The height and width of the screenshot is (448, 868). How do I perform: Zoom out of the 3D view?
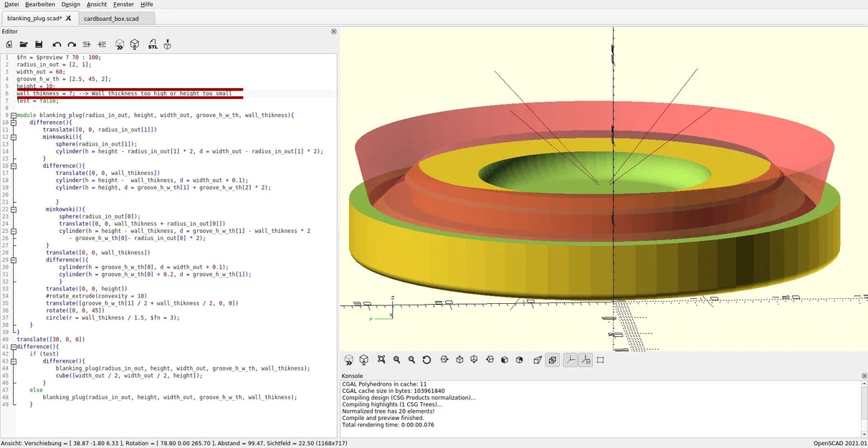411,360
